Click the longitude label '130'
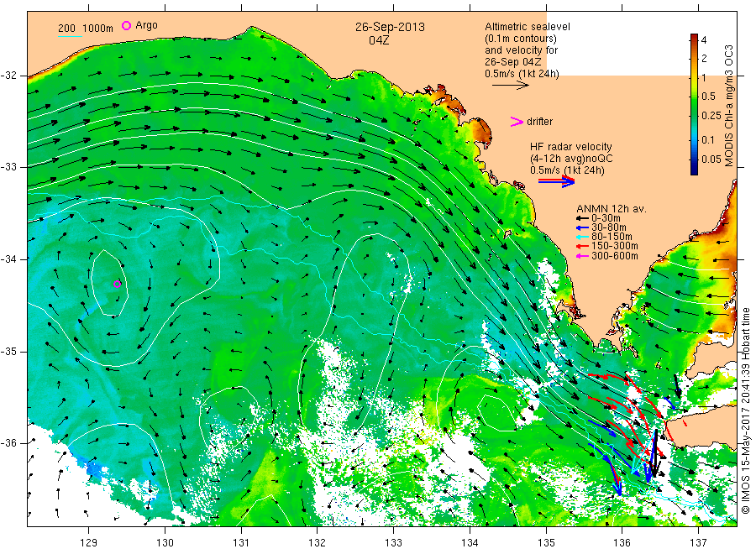 165,543
